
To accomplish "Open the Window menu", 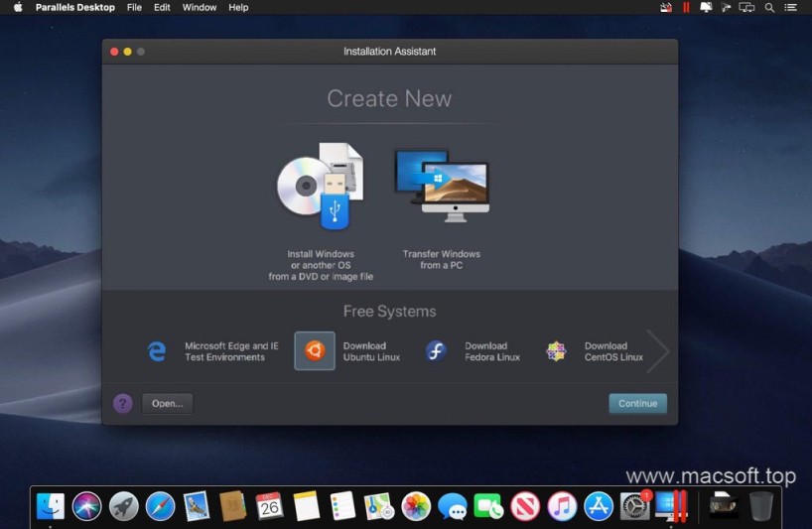I will 200,7.
